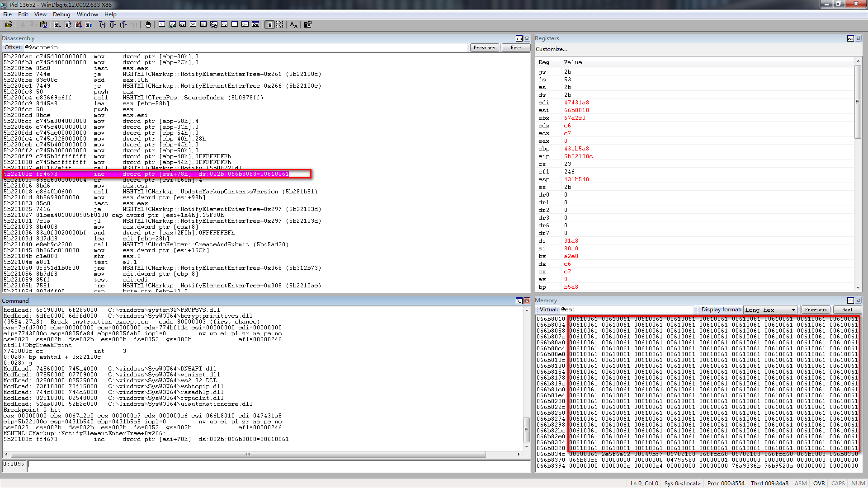Open the Disassembly window toolbar icon

tap(224, 25)
